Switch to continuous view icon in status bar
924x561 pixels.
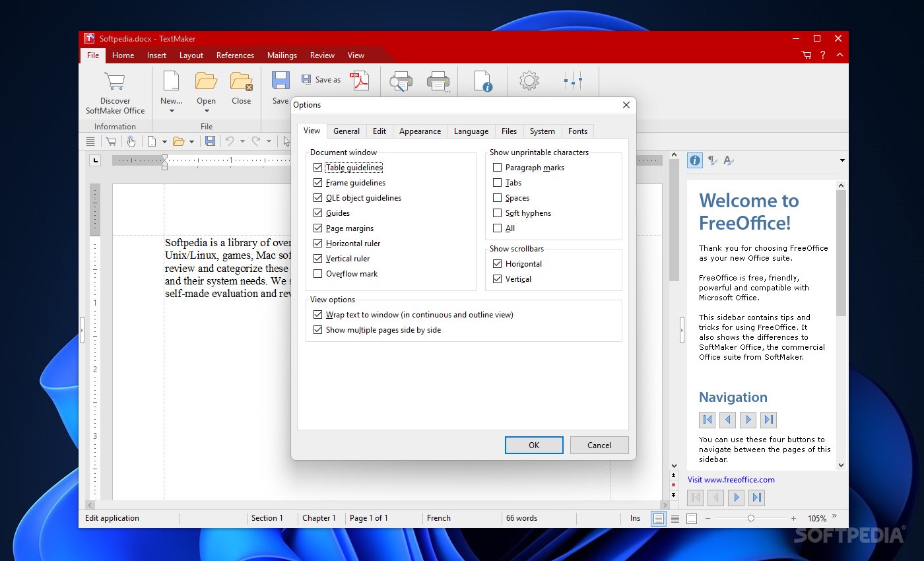tap(675, 518)
